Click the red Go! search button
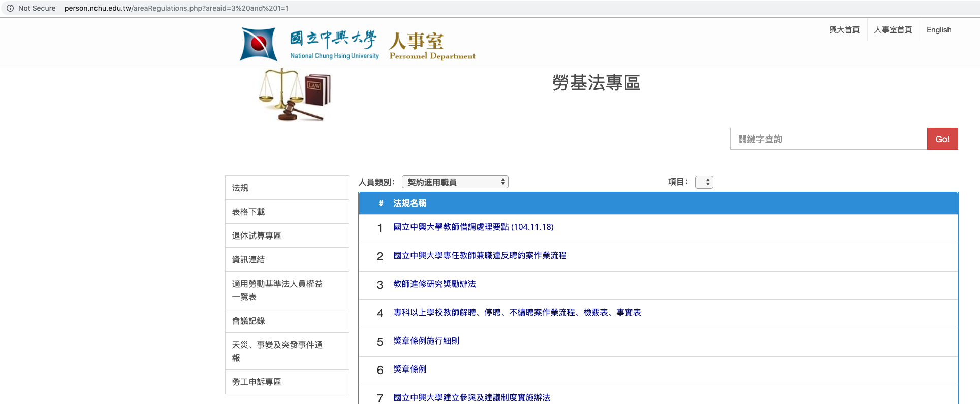The height and width of the screenshot is (404, 980). (942, 139)
